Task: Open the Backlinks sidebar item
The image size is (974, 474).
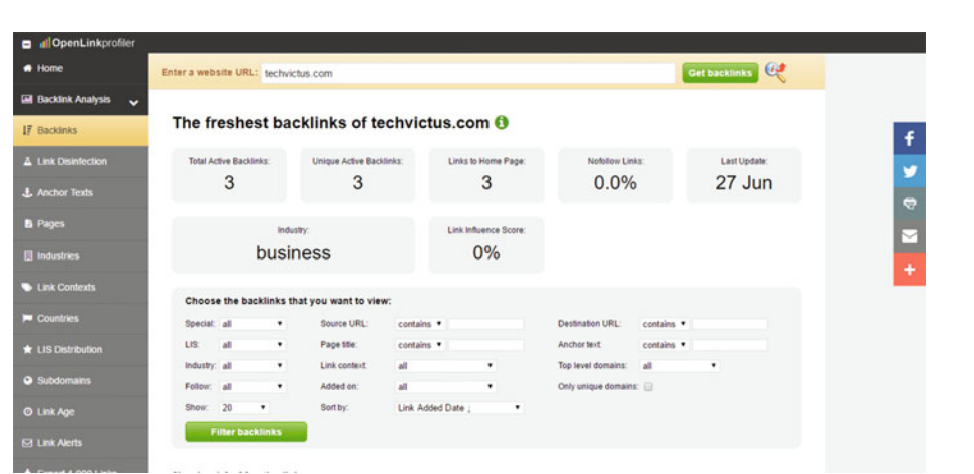Action: 81,130
